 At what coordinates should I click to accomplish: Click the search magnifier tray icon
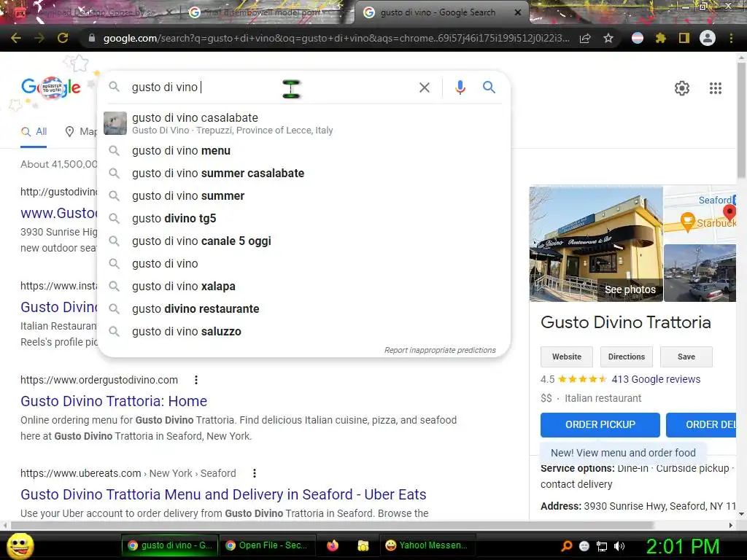click(566, 546)
